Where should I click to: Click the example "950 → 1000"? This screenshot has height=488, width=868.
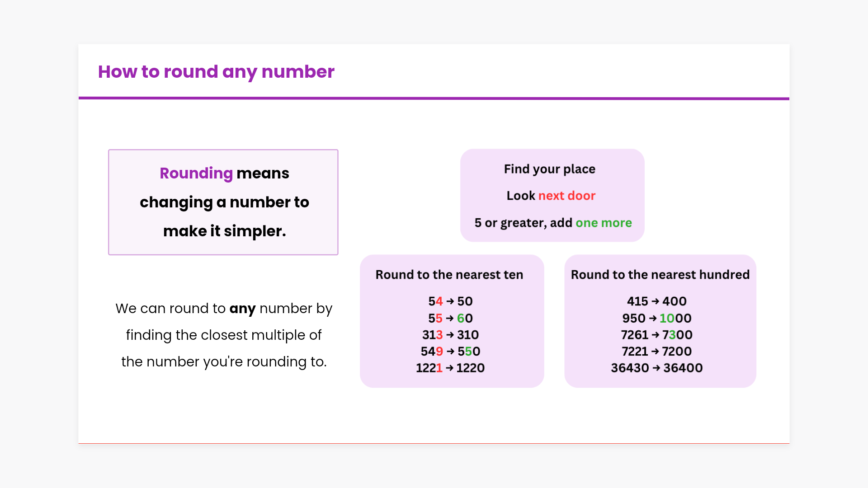[x=656, y=319]
